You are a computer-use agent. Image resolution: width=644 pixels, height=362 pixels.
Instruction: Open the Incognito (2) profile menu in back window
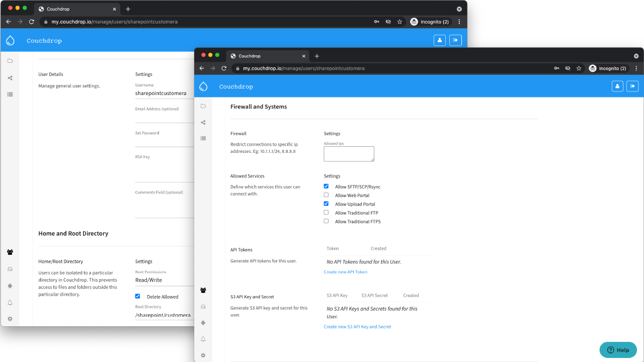[430, 22]
